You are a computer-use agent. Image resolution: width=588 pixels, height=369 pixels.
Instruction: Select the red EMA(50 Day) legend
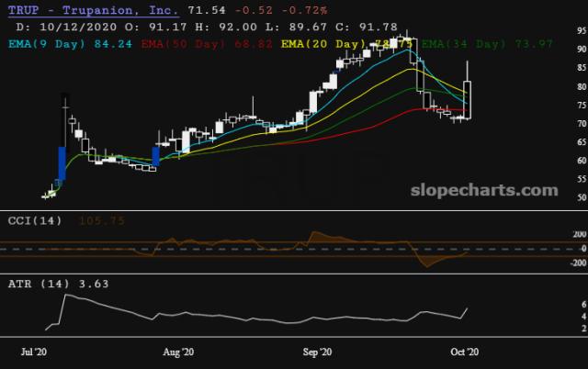pos(207,44)
